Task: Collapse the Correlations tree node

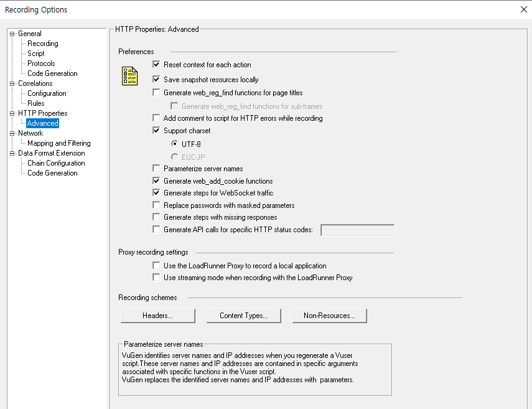Action: pos(12,83)
